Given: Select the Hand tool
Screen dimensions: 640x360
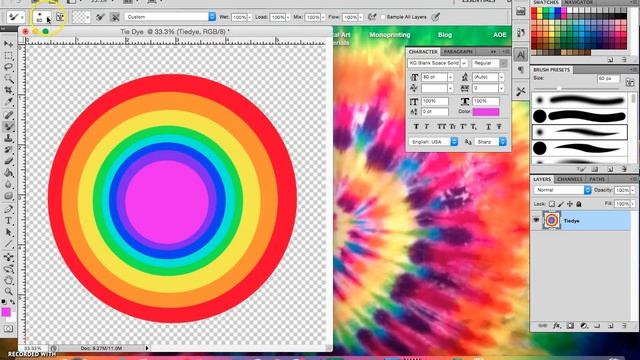Looking at the screenshot, I should tap(8, 281).
